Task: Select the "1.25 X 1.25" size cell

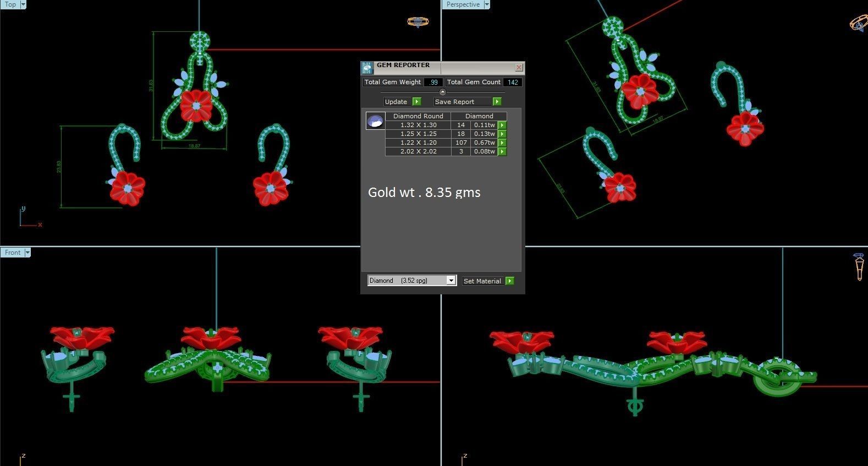Action: (x=418, y=134)
